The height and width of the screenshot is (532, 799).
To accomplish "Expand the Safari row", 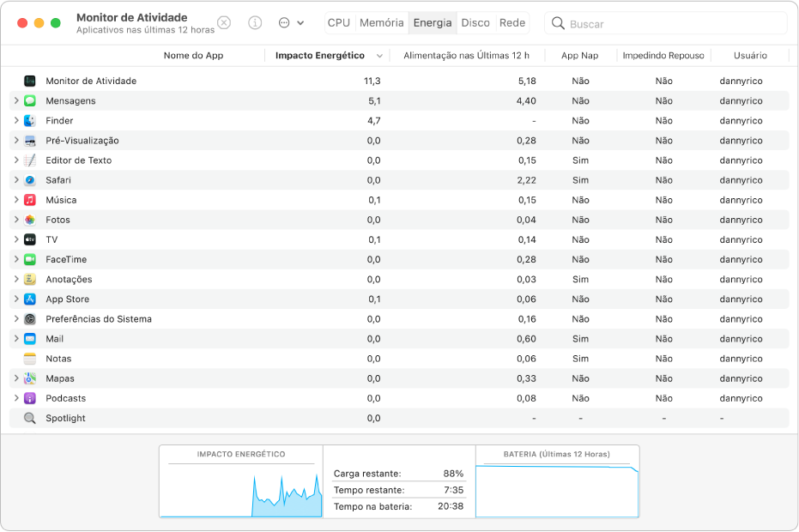I will pos(16,180).
